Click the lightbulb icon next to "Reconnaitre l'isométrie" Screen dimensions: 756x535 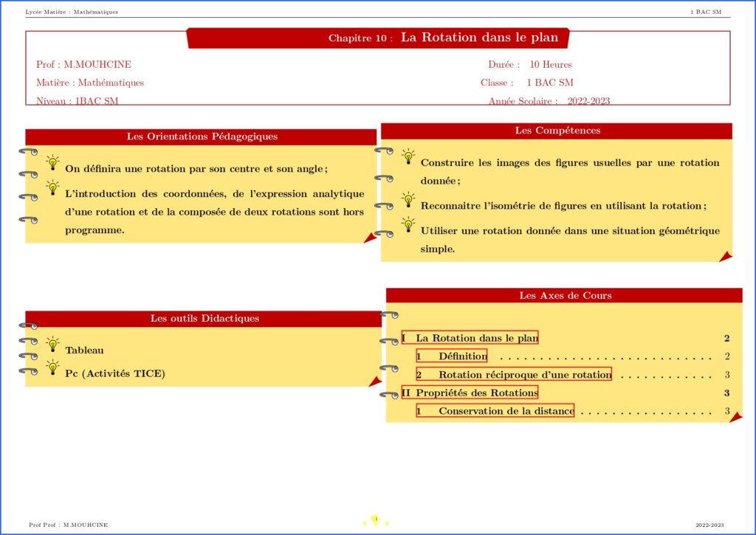(408, 199)
